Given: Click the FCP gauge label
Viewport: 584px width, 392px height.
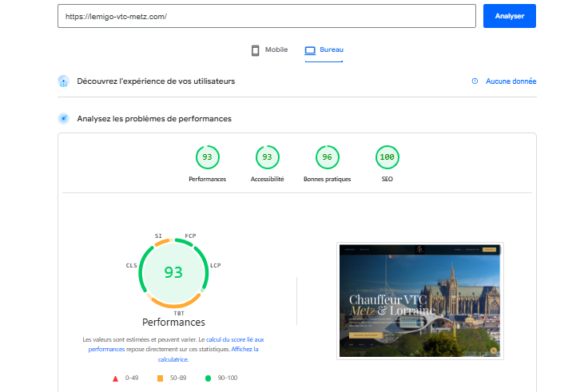Looking at the screenshot, I should (190, 236).
